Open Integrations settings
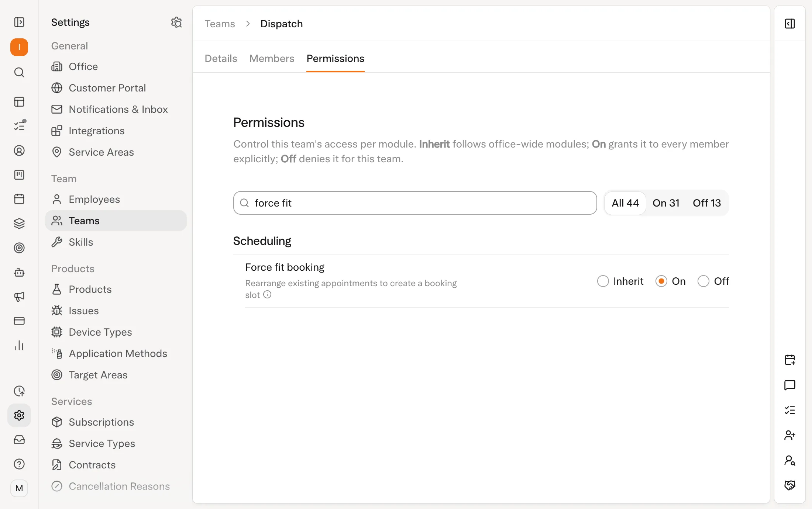812x509 pixels. [116, 131]
